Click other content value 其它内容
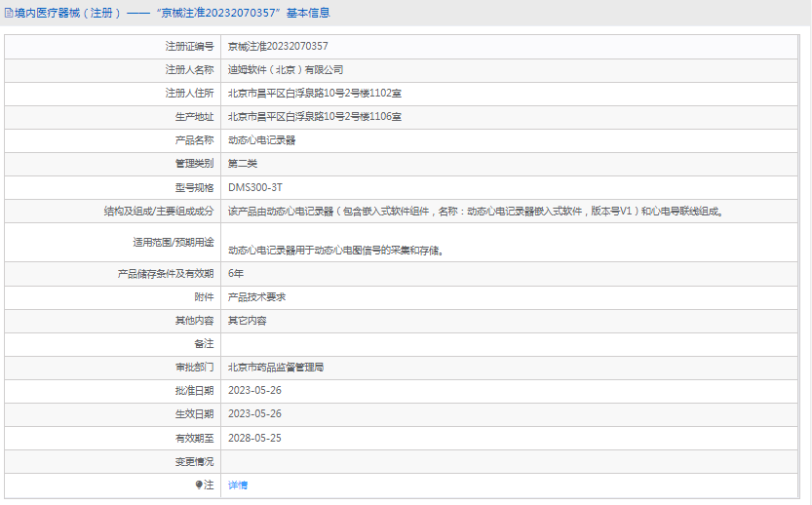This screenshot has width=812, height=505. [247, 321]
